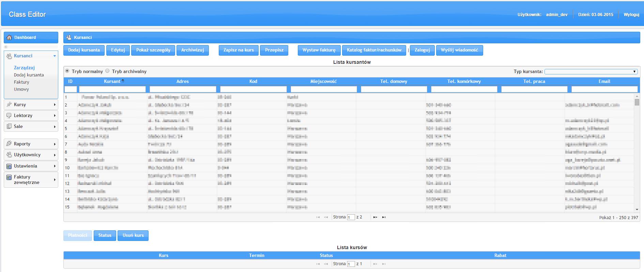This screenshot has height=272, width=644.
Task: Click the Kursy sidebar icon
Action: coord(9,104)
